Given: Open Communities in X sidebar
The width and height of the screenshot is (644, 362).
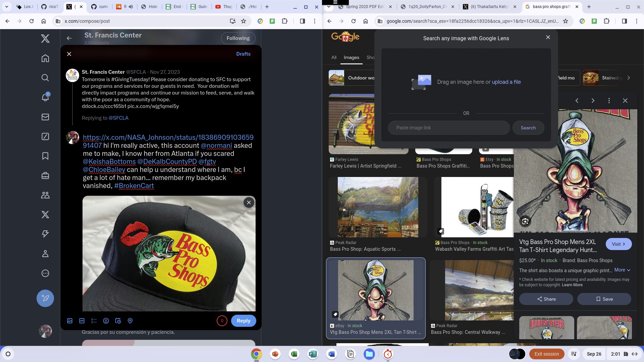Looking at the screenshot, I should pos(45,195).
